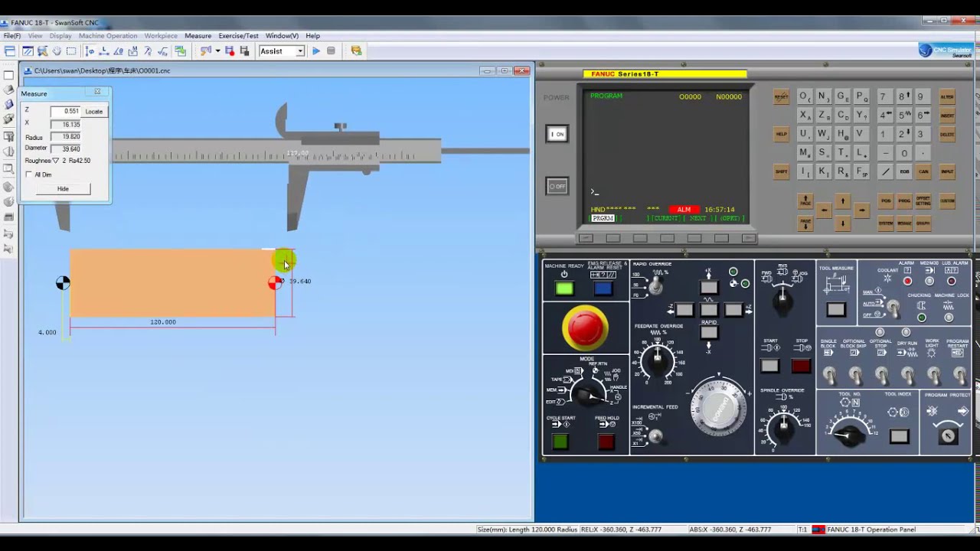
Task: Click the INPUT key on keypad
Action: click(x=947, y=171)
